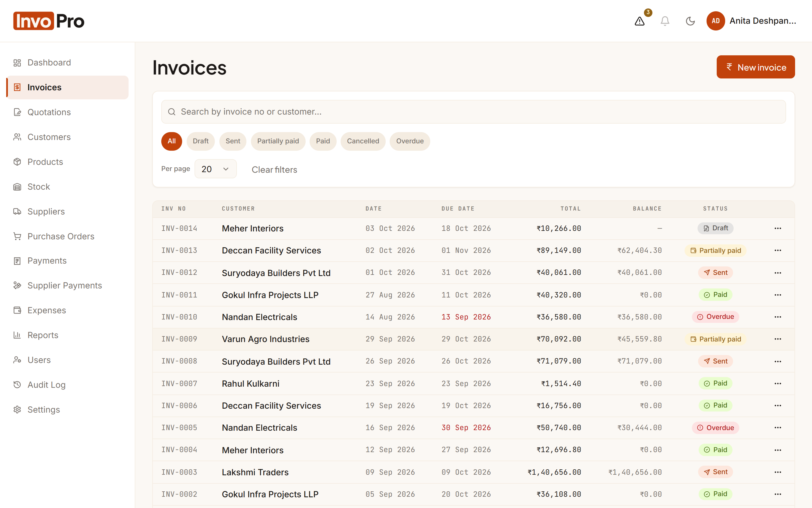Click the Supplier Payments hand-coins icon
This screenshot has width=812, height=508.
[17, 286]
